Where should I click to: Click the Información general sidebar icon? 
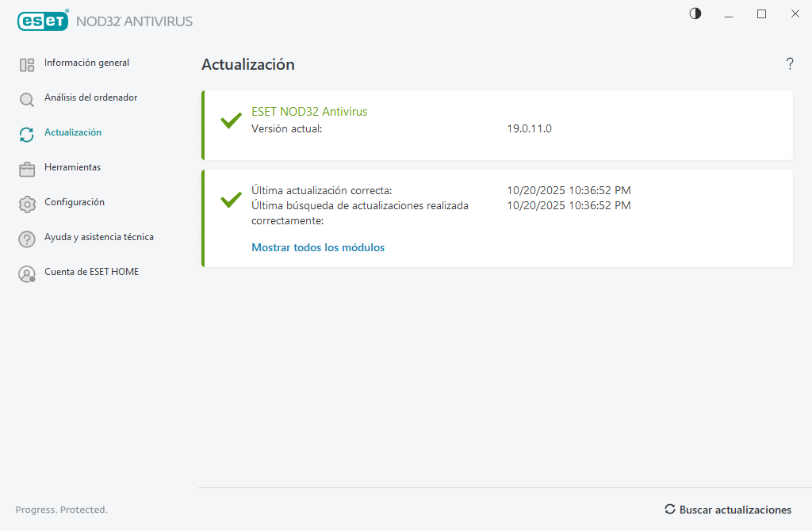26,63
